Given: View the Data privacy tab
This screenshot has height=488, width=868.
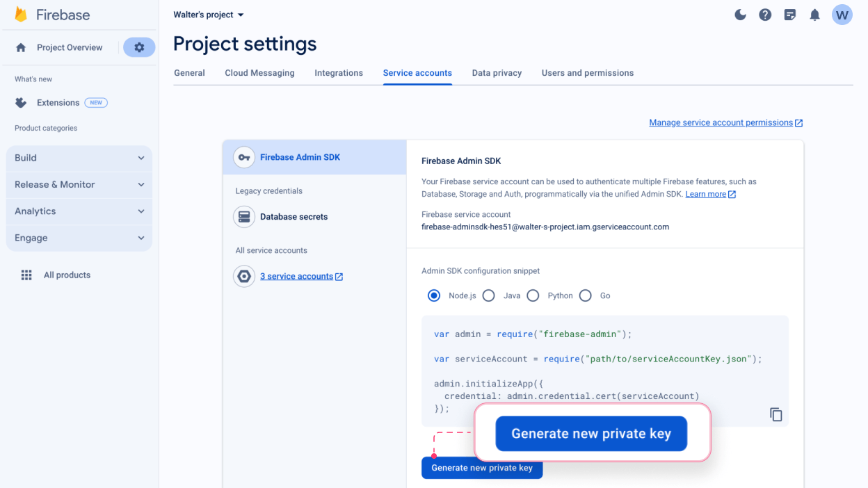Looking at the screenshot, I should (497, 73).
